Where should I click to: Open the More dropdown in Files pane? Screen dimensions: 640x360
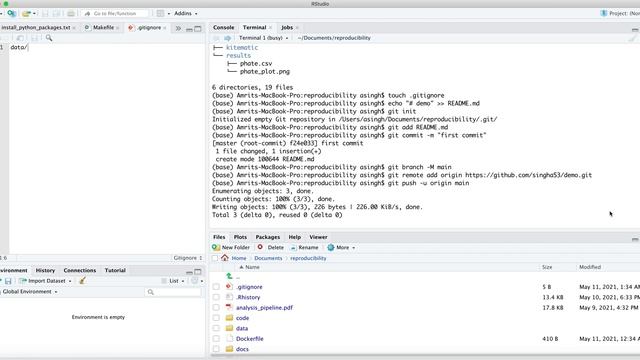click(341, 247)
